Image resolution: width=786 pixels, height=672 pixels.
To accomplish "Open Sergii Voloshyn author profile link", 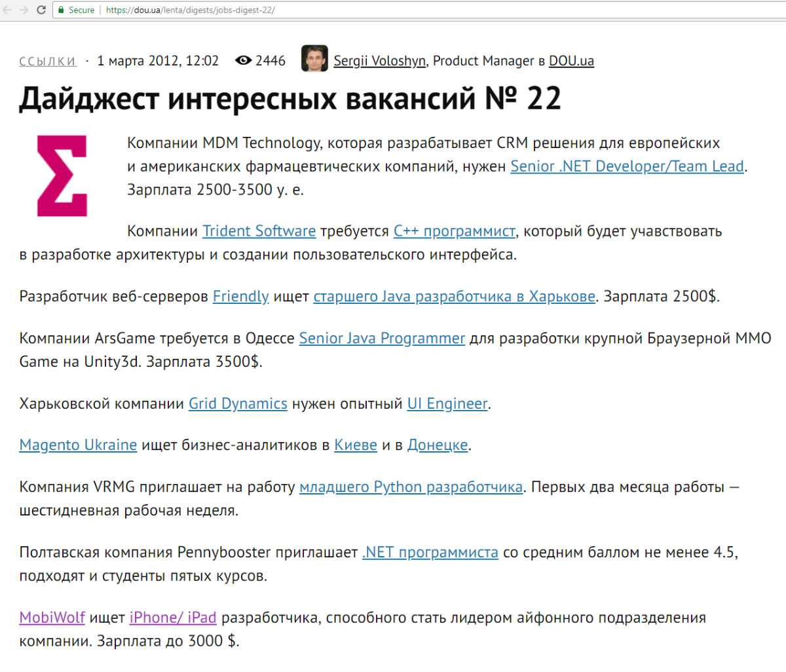I will point(379,61).
